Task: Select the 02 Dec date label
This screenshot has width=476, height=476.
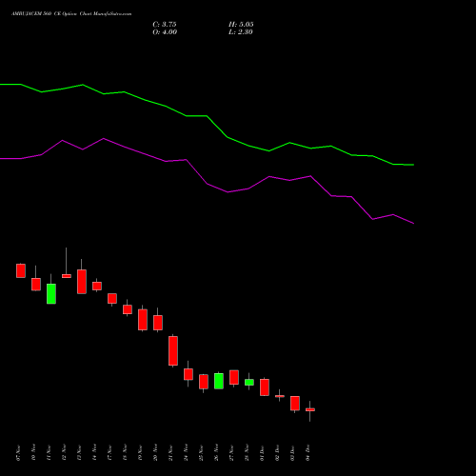Action: (x=277, y=452)
